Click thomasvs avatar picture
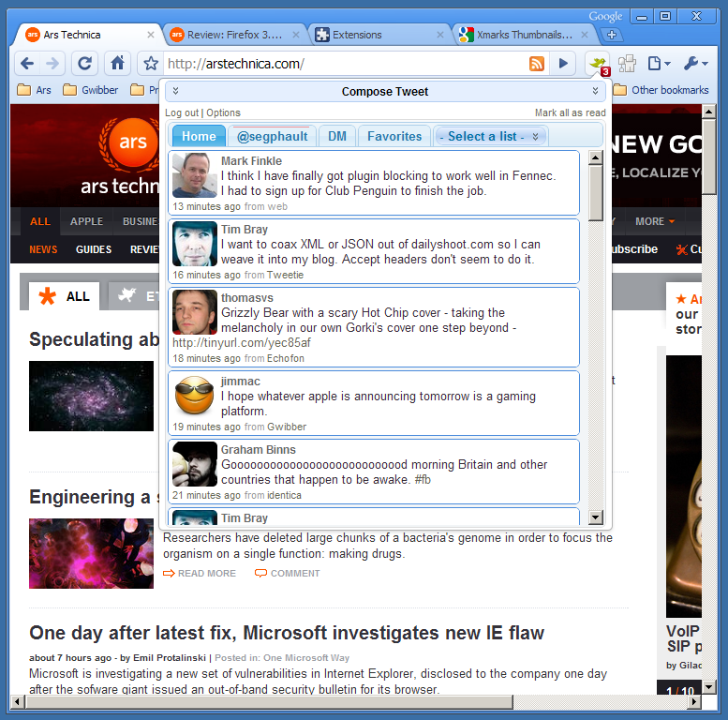 click(195, 312)
